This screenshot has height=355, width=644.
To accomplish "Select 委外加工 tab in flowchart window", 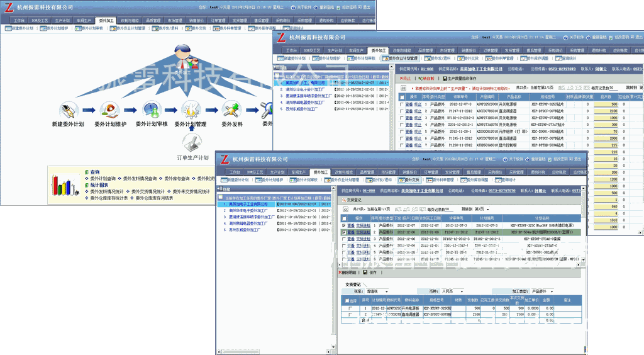I will coord(106,20).
